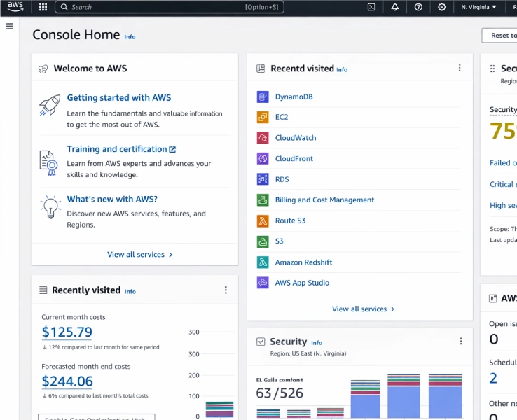Image resolution: width=517 pixels, height=420 pixels.
Task: Click the $244.06 forecasted cost
Action: (67, 381)
